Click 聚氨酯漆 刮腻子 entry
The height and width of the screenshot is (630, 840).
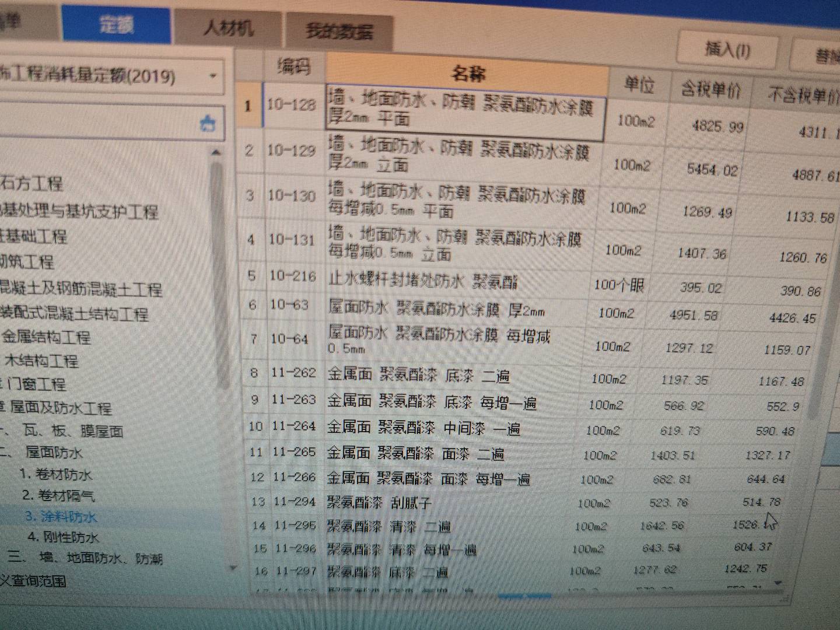(379, 502)
